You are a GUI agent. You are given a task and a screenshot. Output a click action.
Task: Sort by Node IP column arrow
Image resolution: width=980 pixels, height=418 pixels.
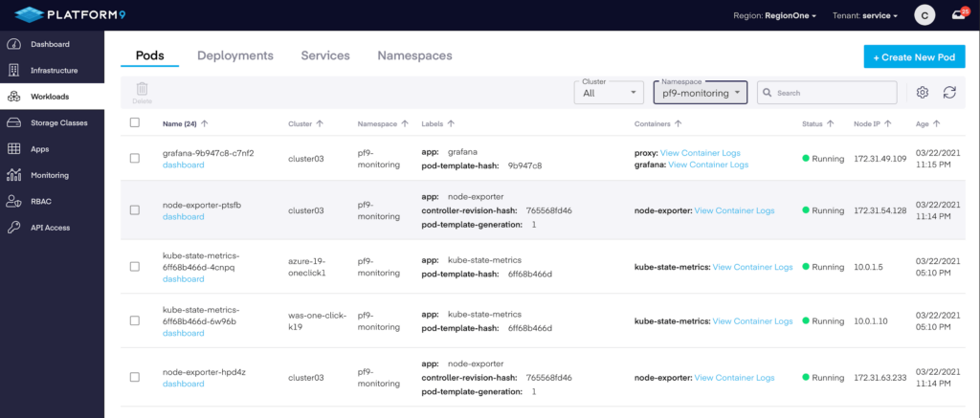click(887, 123)
